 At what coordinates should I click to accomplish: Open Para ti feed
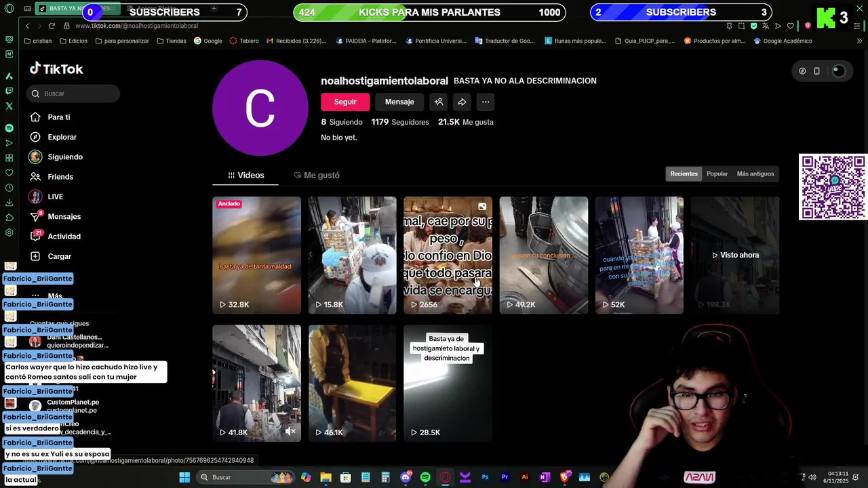[50, 117]
